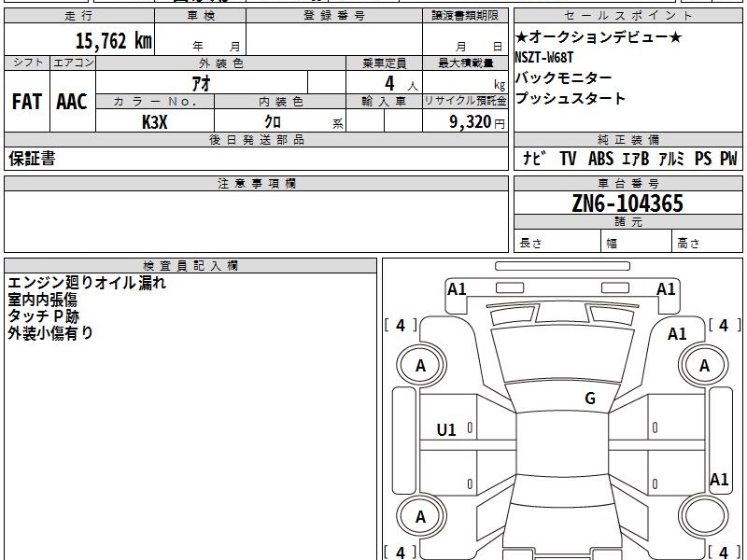Select the 外装小傷有り inspector note
747x560 pixels.
click(50, 333)
